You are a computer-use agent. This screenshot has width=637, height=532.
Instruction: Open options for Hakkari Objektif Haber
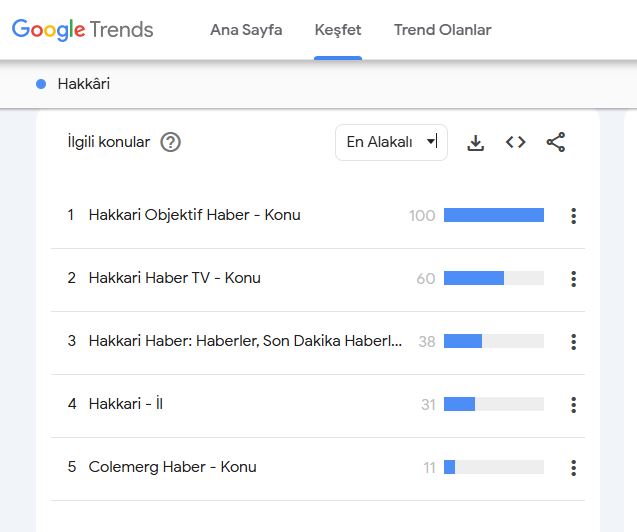(573, 216)
